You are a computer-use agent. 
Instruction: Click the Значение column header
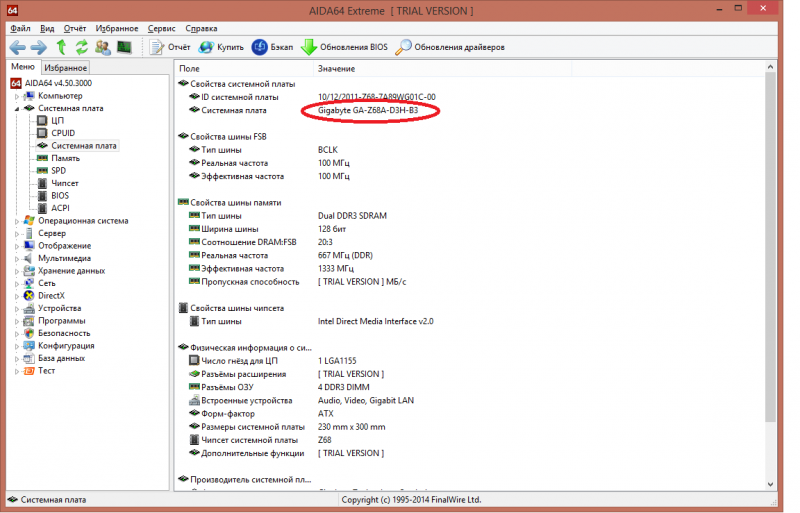(442, 68)
